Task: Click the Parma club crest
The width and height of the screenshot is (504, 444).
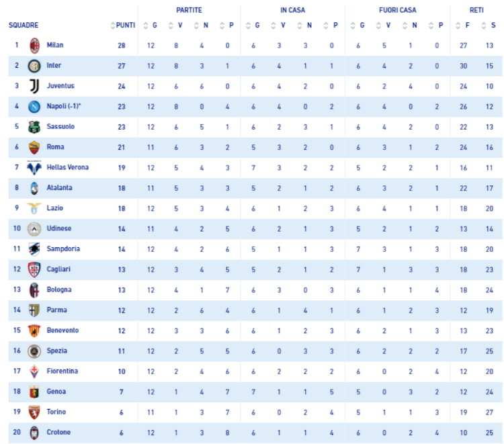Action: (x=34, y=310)
